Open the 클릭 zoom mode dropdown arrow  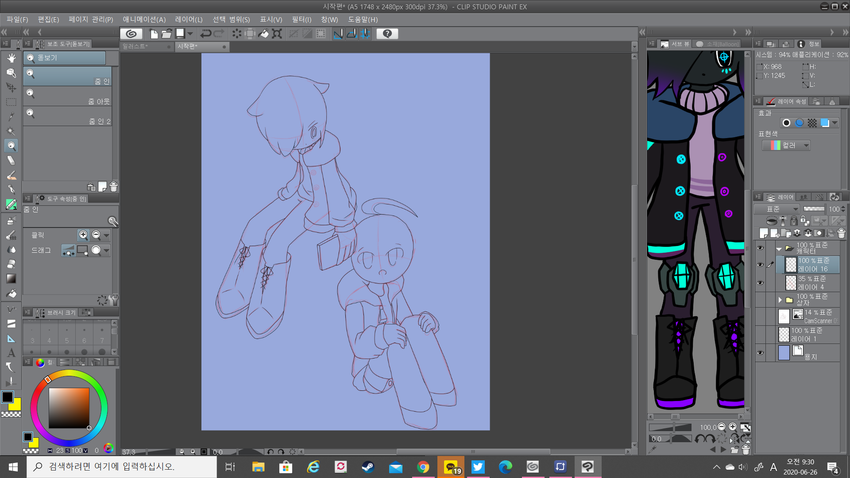point(106,235)
